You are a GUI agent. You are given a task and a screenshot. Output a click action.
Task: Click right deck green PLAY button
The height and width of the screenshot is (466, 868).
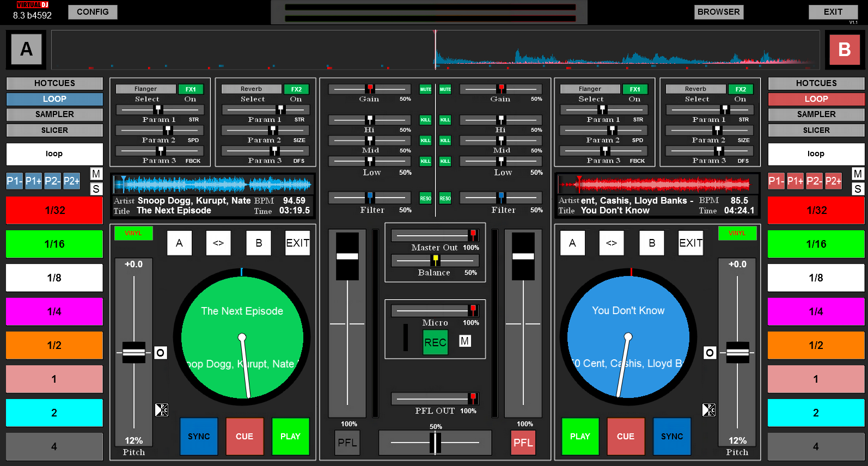580,437
